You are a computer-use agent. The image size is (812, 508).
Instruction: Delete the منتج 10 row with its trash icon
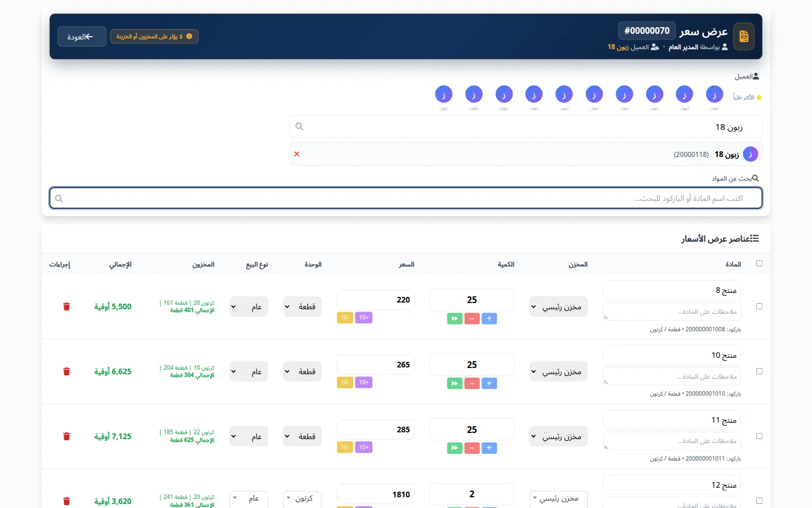coord(67,371)
